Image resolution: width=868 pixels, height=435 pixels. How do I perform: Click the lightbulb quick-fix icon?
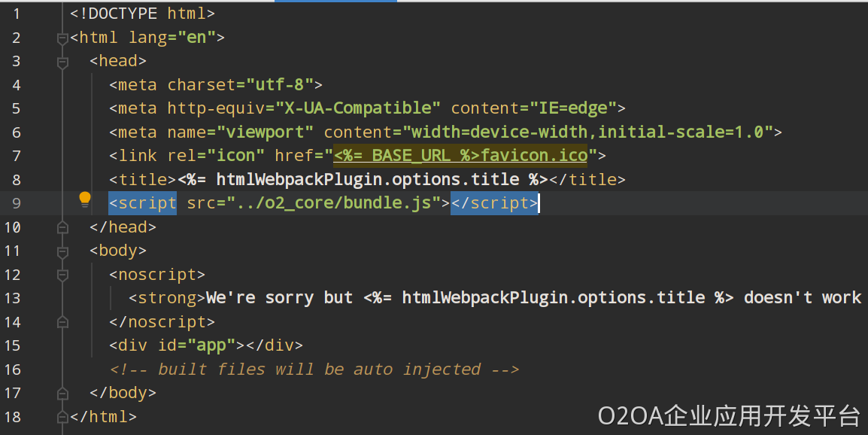tap(85, 199)
